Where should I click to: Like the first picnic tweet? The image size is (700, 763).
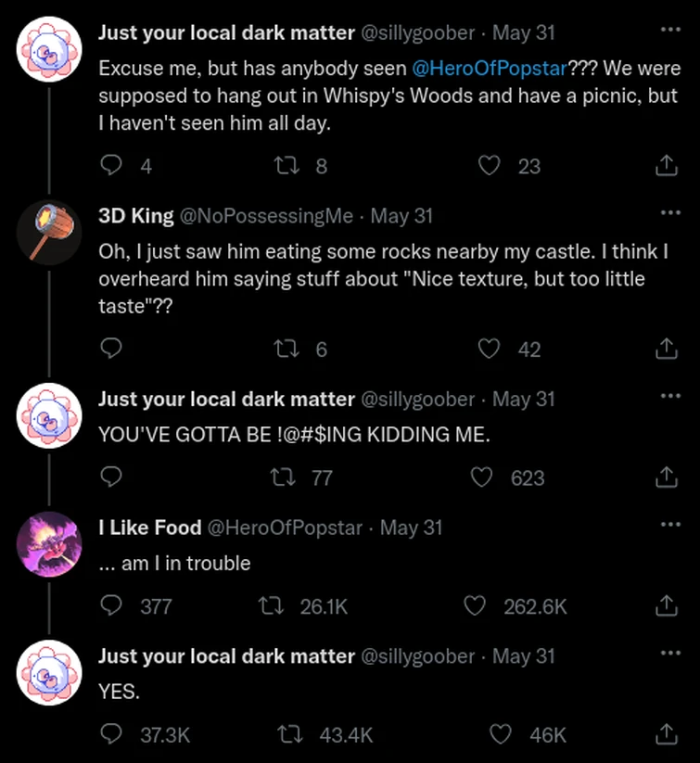coord(489,164)
